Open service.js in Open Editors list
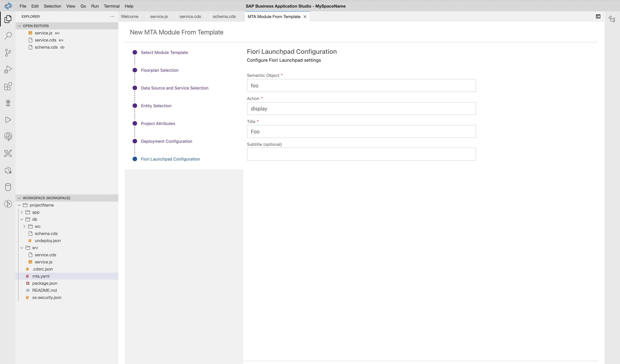 67,33
